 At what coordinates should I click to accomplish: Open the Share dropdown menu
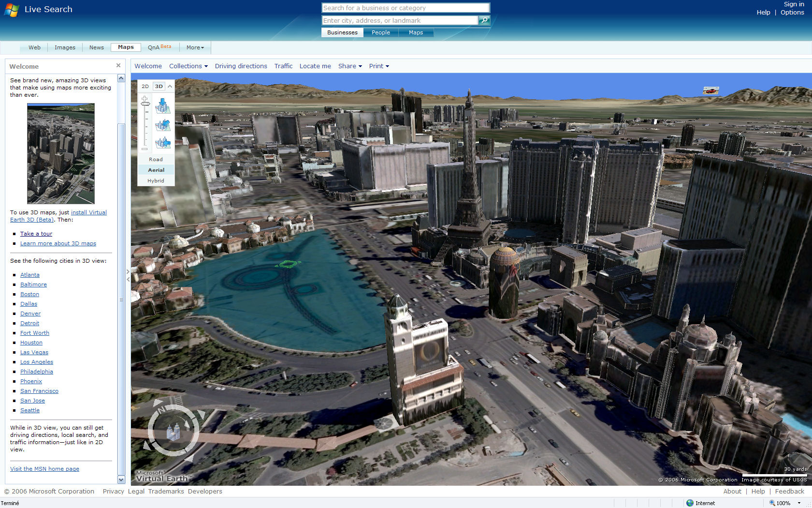click(x=350, y=66)
